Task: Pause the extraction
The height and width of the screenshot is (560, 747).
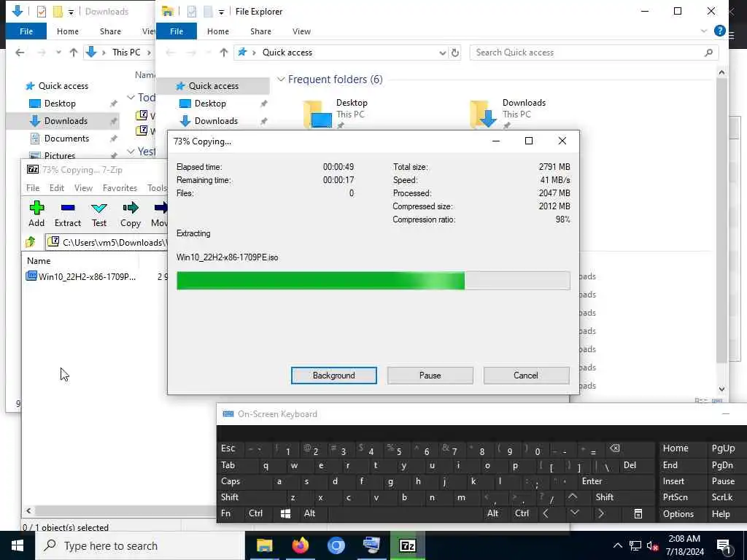Action: pyautogui.click(x=430, y=376)
